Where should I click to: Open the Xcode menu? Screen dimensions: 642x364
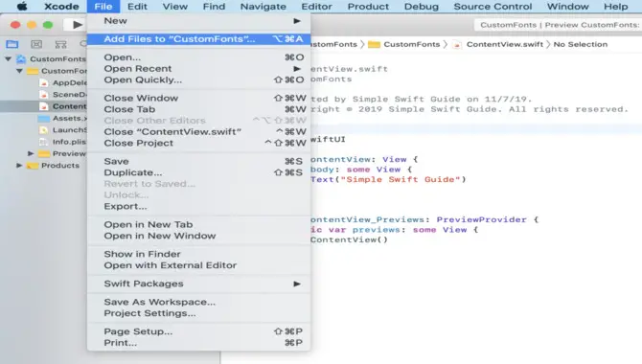[62, 7]
